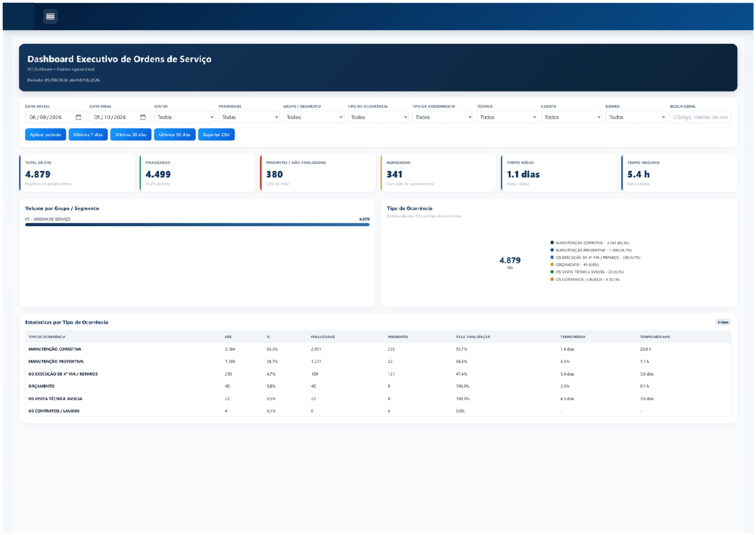
Task: Click the Total de OSS card value 4.879
Action: [x=38, y=175]
